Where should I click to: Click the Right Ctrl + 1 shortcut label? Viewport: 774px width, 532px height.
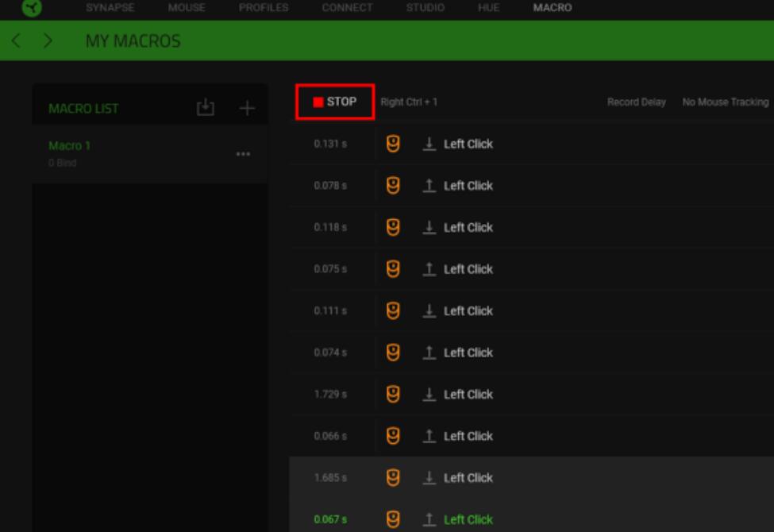410,102
